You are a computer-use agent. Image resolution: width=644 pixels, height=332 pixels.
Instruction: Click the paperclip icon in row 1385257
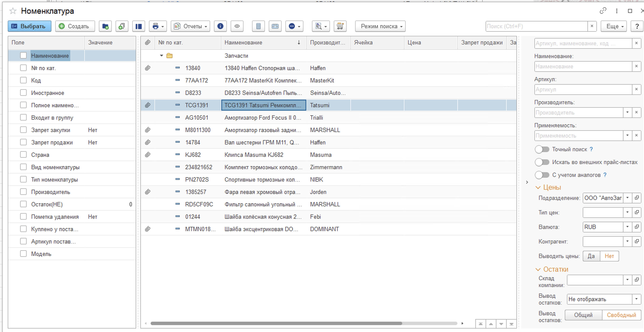(148, 192)
